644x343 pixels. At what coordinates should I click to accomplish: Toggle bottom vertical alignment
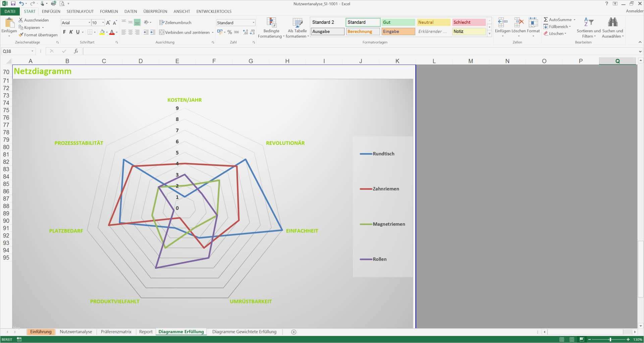137,22
